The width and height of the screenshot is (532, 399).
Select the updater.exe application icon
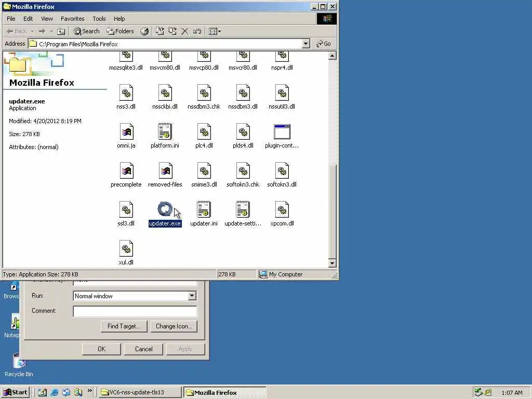point(165,209)
